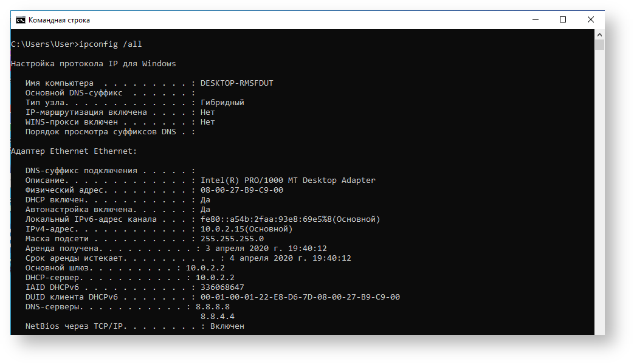Click the Основной шлюз address 10.0.2.2
The image size is (634, 364).
coord(205,268)
